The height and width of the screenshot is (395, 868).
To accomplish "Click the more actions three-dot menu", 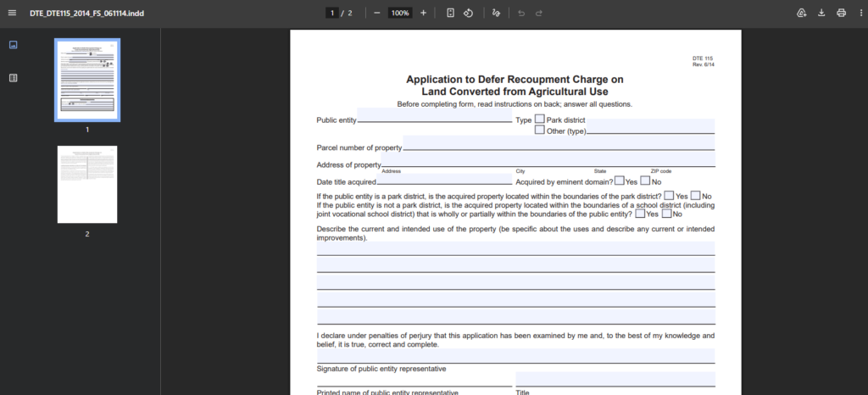I will pos(858,13).
